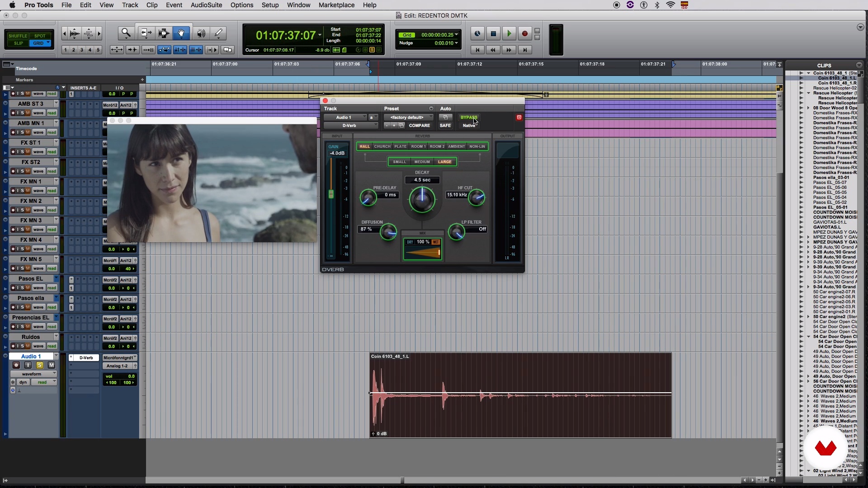Open factory default preset dropdown
The width and height of the screenshot is (868, 488).
click(409, 117)
